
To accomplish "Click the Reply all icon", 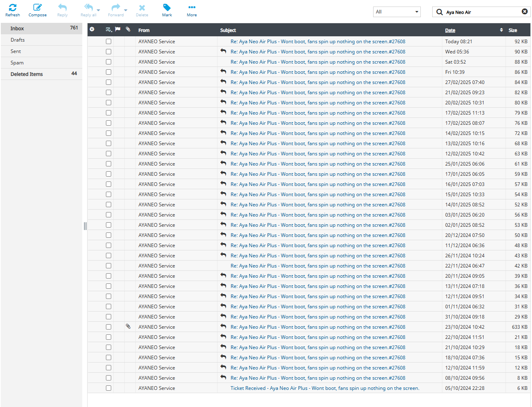I will [x=88, y=7].
